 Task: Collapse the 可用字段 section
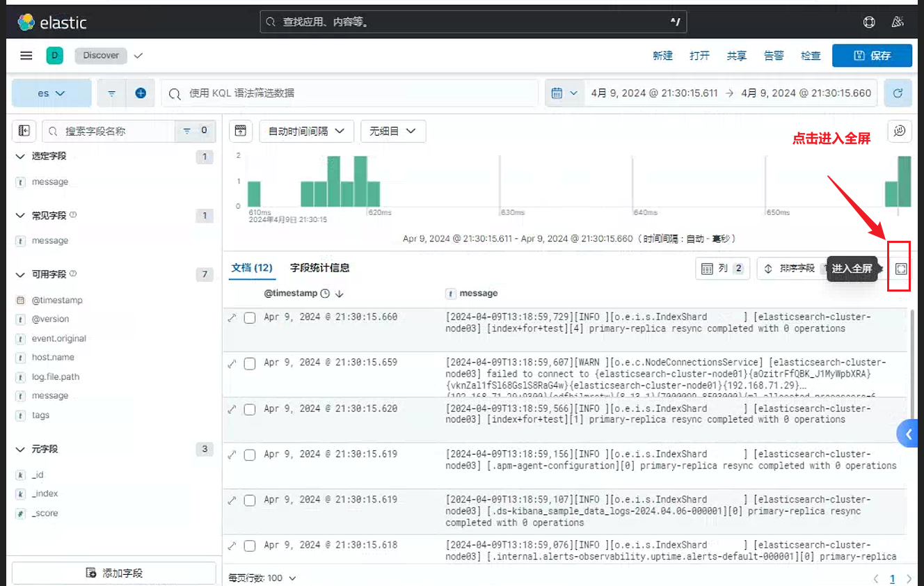pos(20,275)
